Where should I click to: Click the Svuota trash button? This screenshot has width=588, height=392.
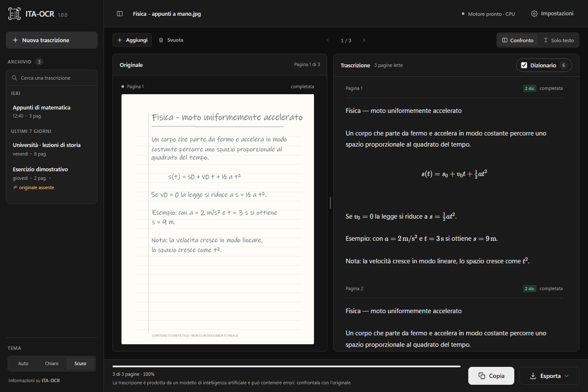point(171,40)
